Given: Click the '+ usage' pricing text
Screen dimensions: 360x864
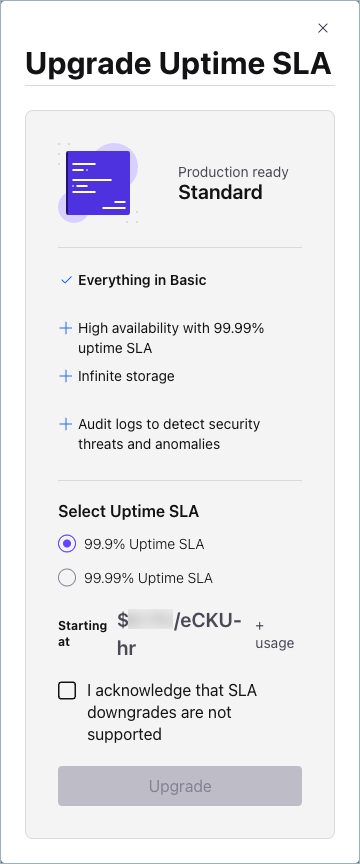Looking at the screenshot, I should 275,634.
